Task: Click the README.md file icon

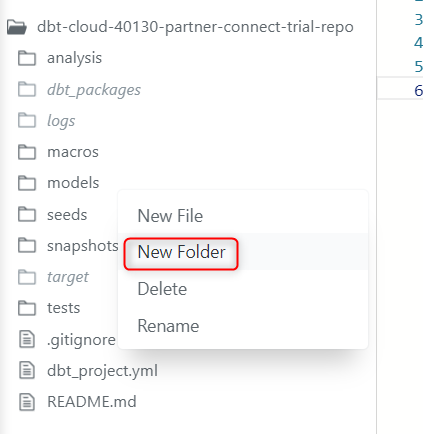Action: tap(27, 402)
